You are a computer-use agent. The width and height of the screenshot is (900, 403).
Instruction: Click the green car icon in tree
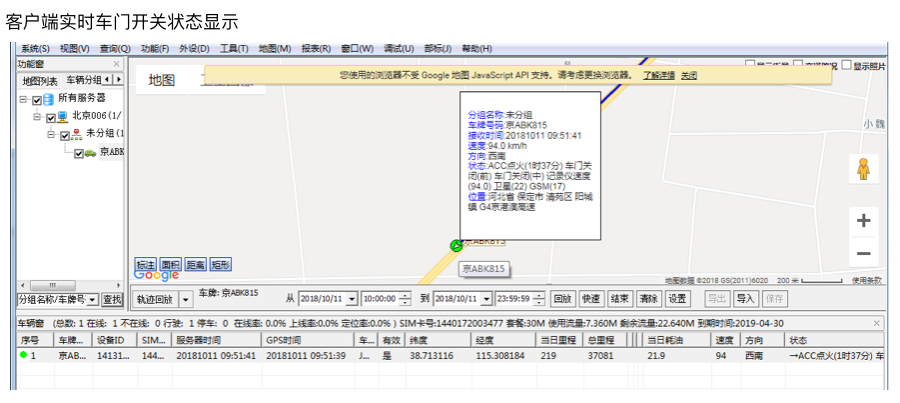90,153
